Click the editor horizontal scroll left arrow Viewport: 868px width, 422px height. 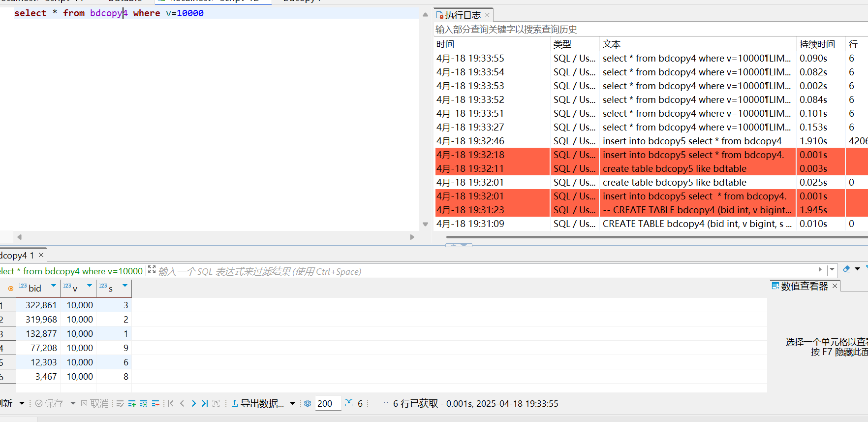click(x=20, y=237)
